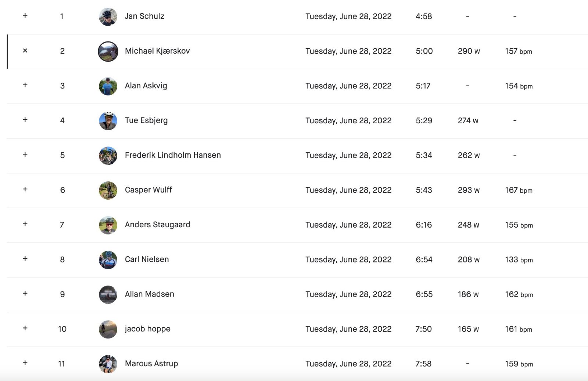Click Anders Staugaard's 6:16 time
This screenshot has height=381, width=588.
pos(424,225)
